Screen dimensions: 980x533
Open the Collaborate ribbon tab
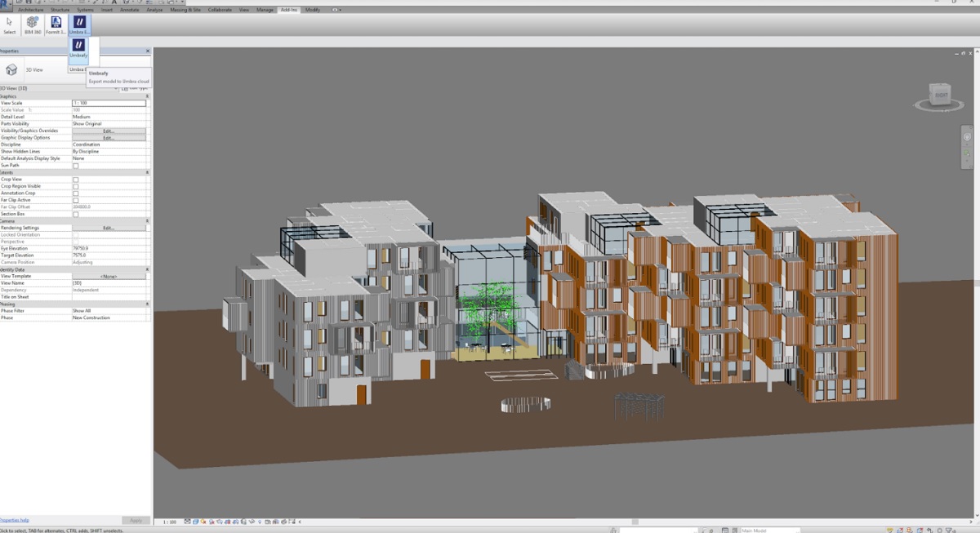coord(220,10)
